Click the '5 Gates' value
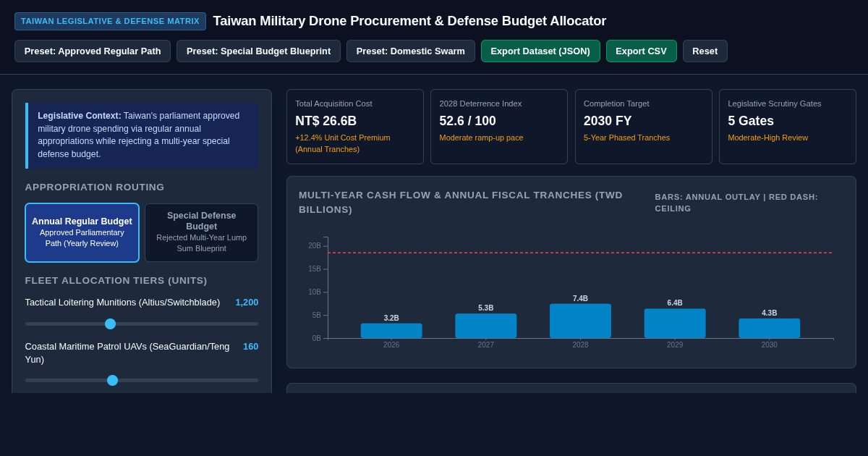 pyautogui.click(x=751, y=121)
